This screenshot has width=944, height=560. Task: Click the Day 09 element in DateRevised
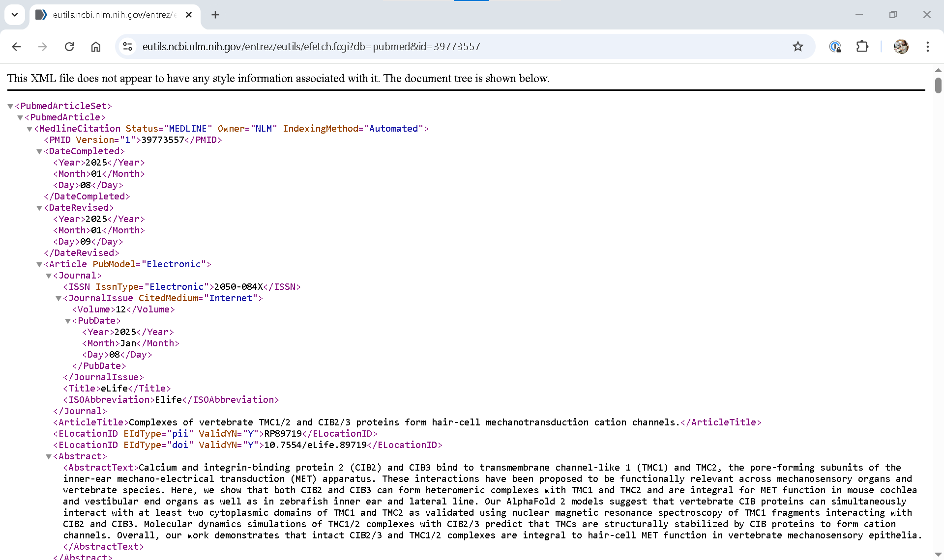click(88, 242)
